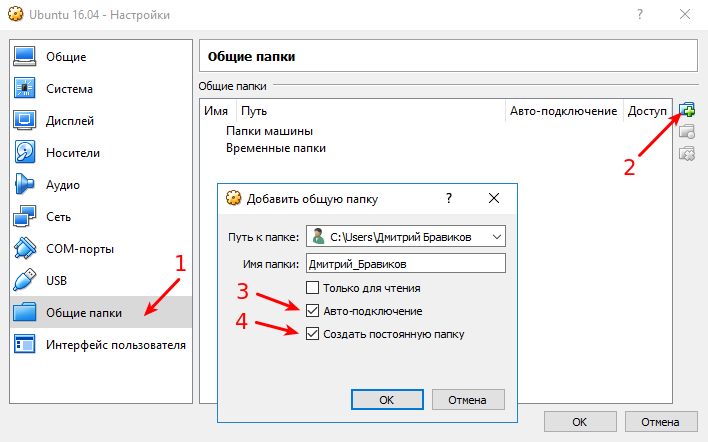708x442 pixels.
Task: Open the COM-порты settings category
Action: 101,249
